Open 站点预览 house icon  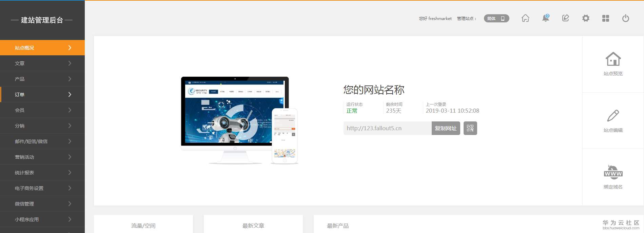(613, 59)
